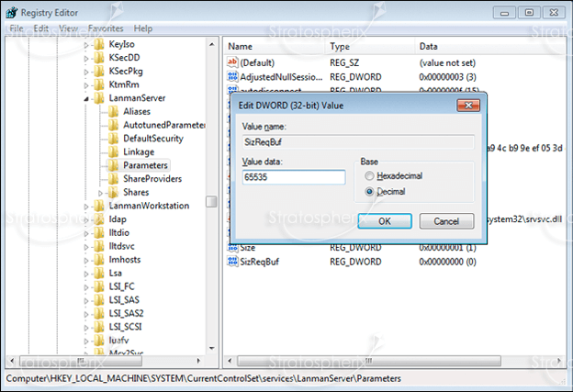Cancel the Edit DWORD dialog
The width and height of the screenshot is (573, 392).
(446, 221)
